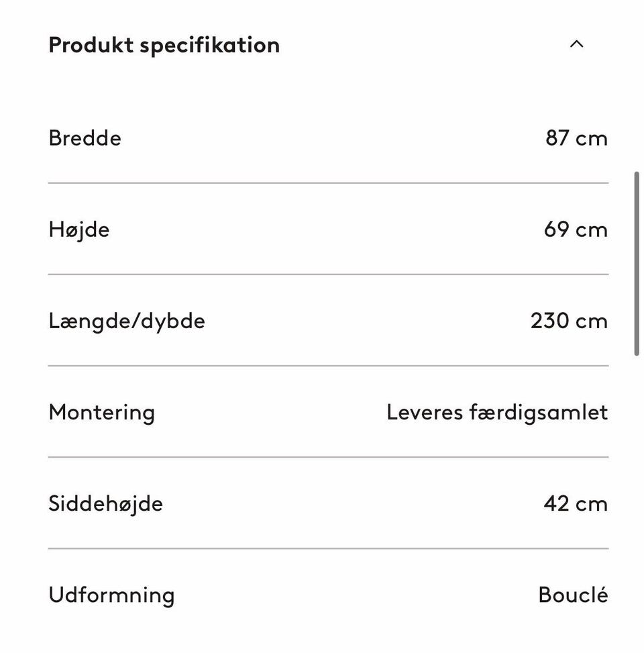
Task: Click the divider line below the Bredde row
Action: point(328,183)
